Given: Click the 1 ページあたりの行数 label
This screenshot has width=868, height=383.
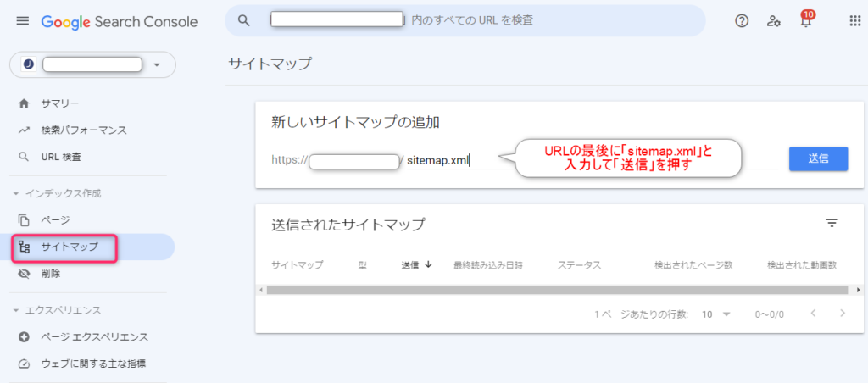Looking at the screenshot, I should [642, 314].
